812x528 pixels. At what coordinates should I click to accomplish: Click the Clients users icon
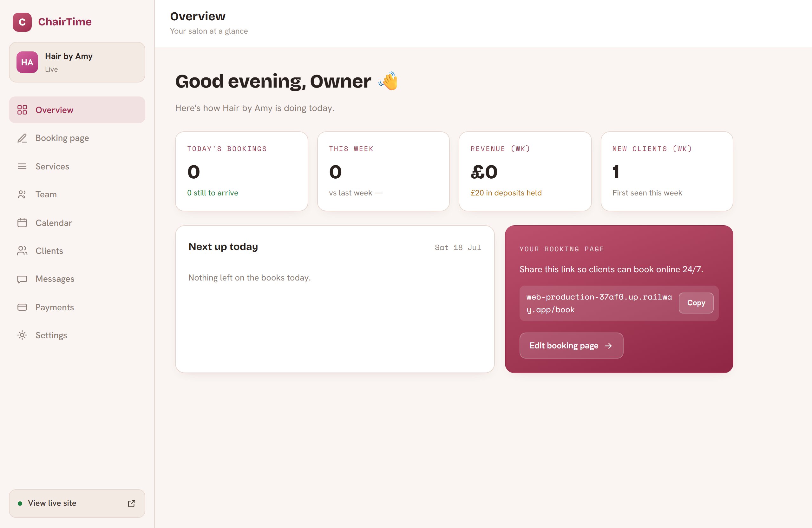tap(22, 251)
